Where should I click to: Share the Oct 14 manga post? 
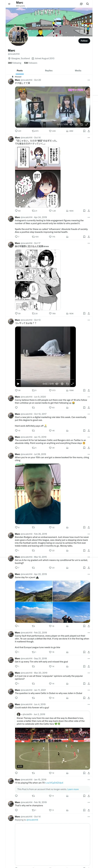coord(89,211)
